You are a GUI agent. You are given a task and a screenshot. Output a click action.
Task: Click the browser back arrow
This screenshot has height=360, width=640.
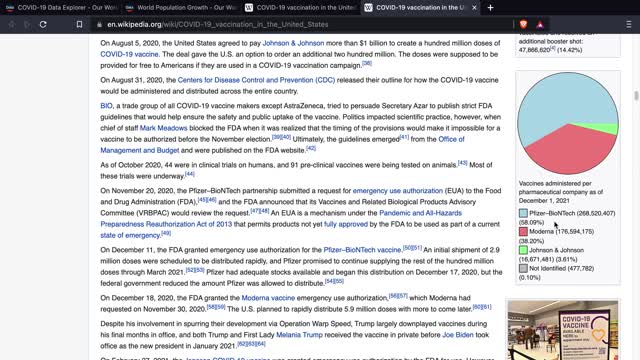(x=11, y=24)
